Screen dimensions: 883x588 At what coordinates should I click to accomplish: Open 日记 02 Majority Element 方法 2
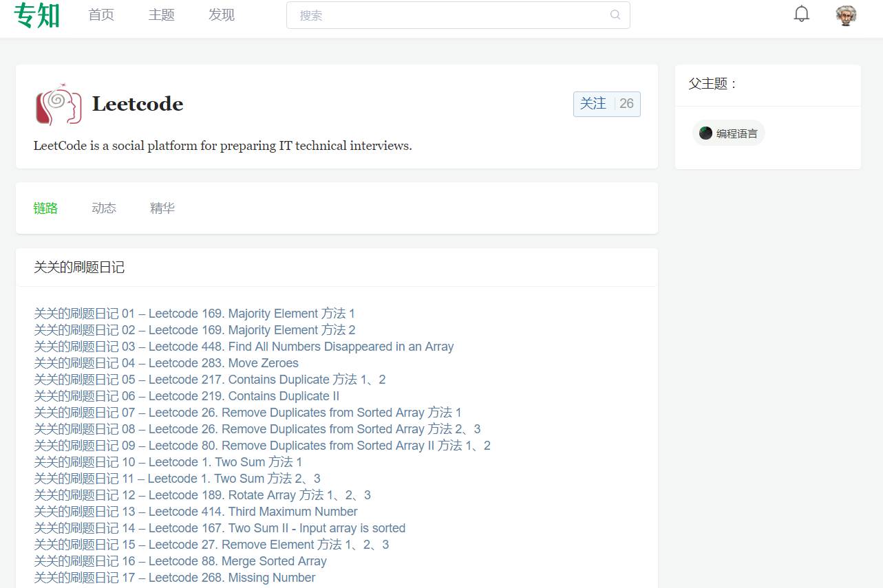195,330
